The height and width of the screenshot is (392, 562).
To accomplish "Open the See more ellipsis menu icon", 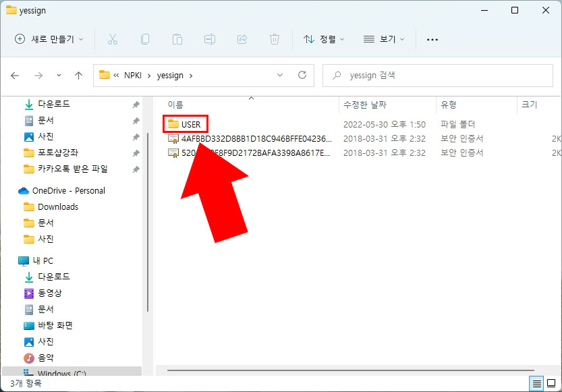I will coord(432,39).
